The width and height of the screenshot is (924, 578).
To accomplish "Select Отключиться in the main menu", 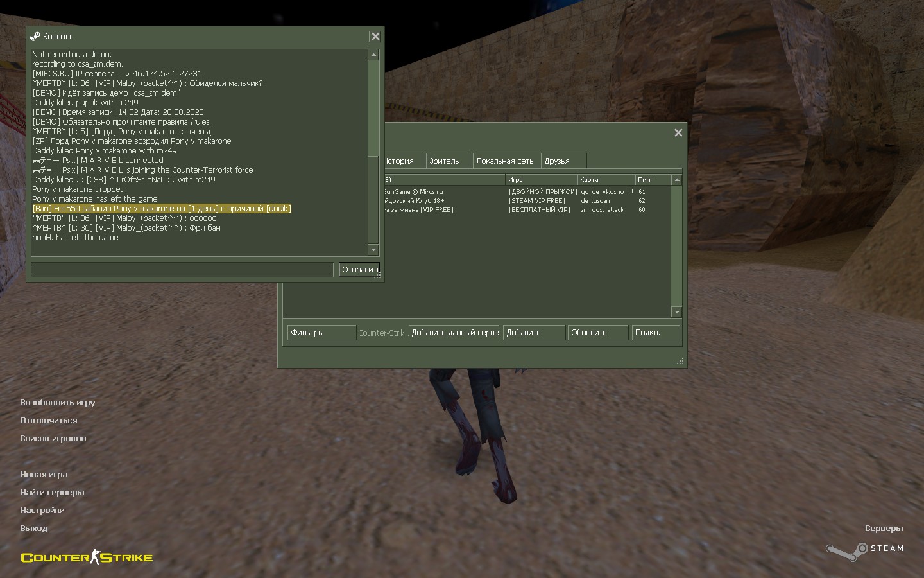I will [x=49, y=421].
